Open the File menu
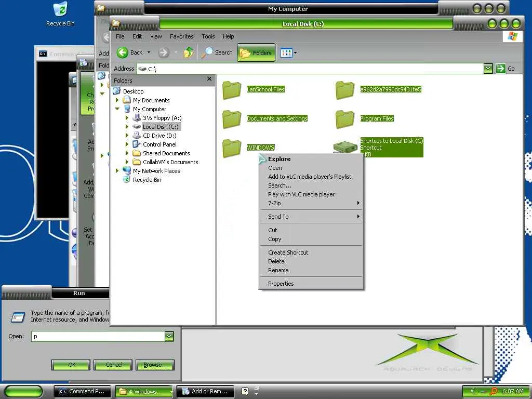 coord(120,36)
